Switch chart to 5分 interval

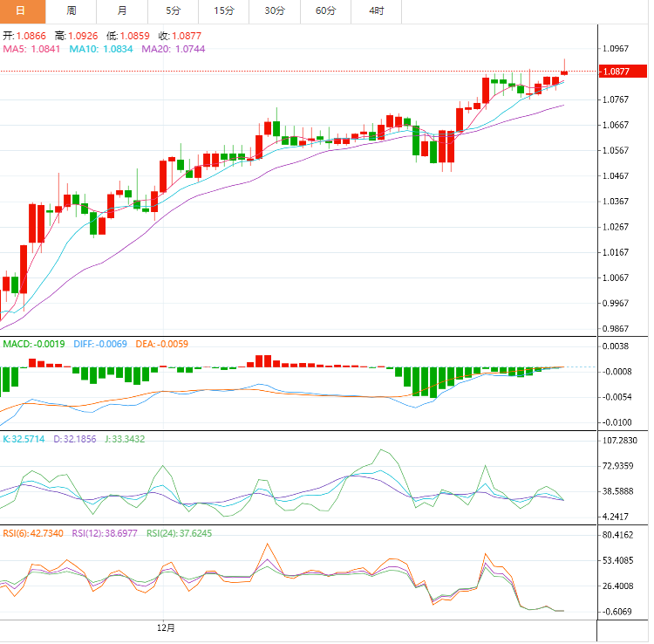coord(173,10)
